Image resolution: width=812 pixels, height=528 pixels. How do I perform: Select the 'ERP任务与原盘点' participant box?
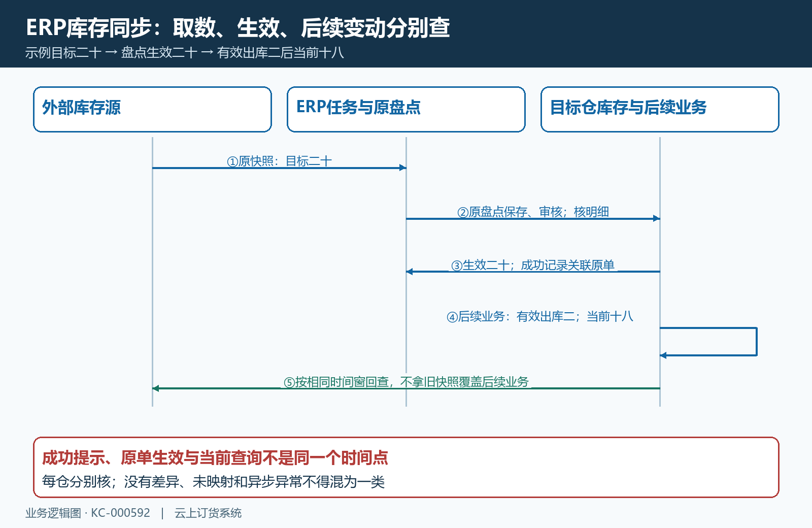406,109
